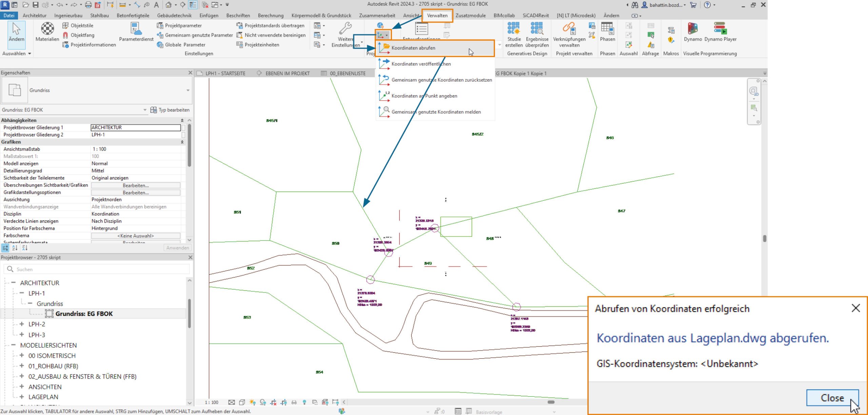Screen dimensions: 868x415
Task: Click Typ bearbeiten button
Action: 170,110
